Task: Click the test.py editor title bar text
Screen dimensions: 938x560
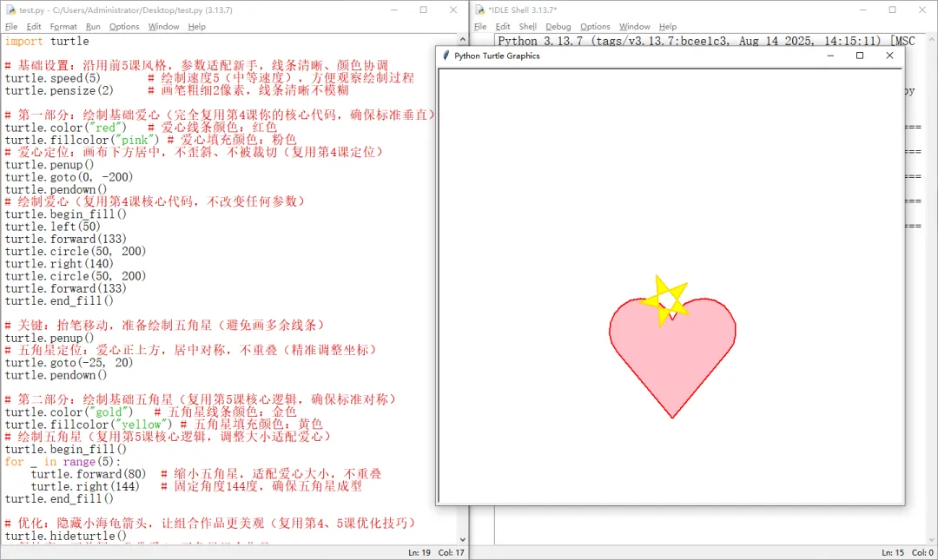Action: (126, 10)
